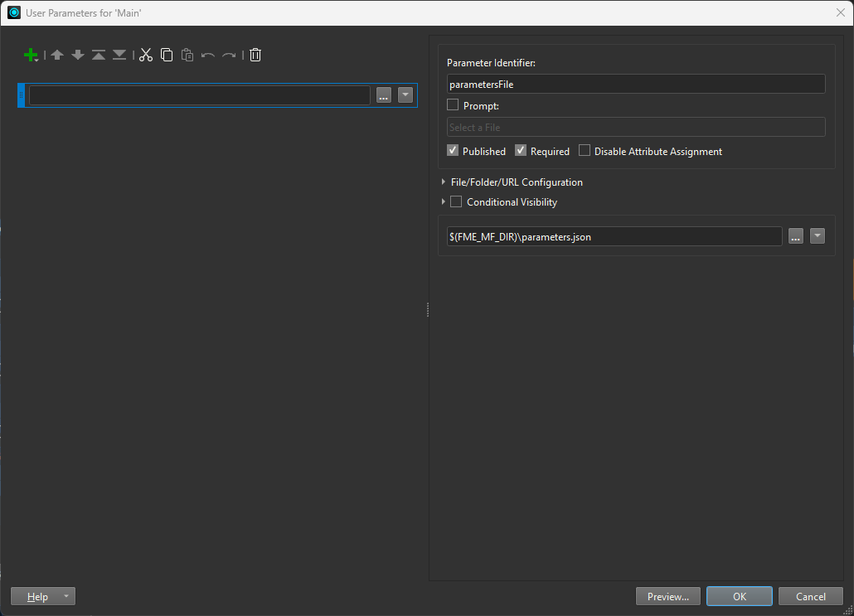Open the dropdown beside the parameter name field

tap(405, 95)
